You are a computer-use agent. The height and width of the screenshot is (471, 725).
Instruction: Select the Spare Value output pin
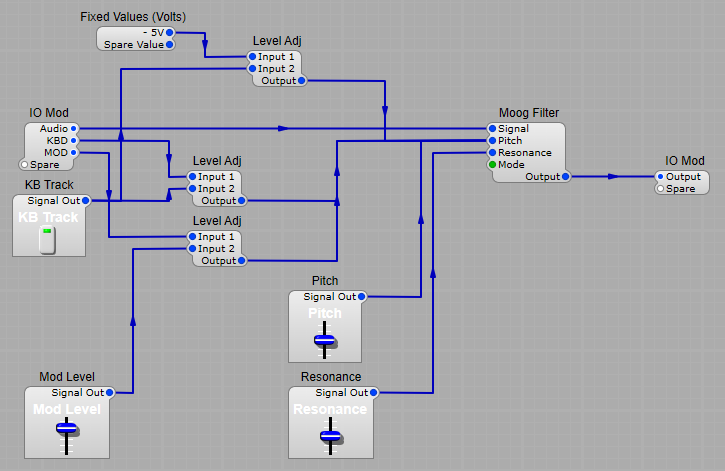click(169, 45)
